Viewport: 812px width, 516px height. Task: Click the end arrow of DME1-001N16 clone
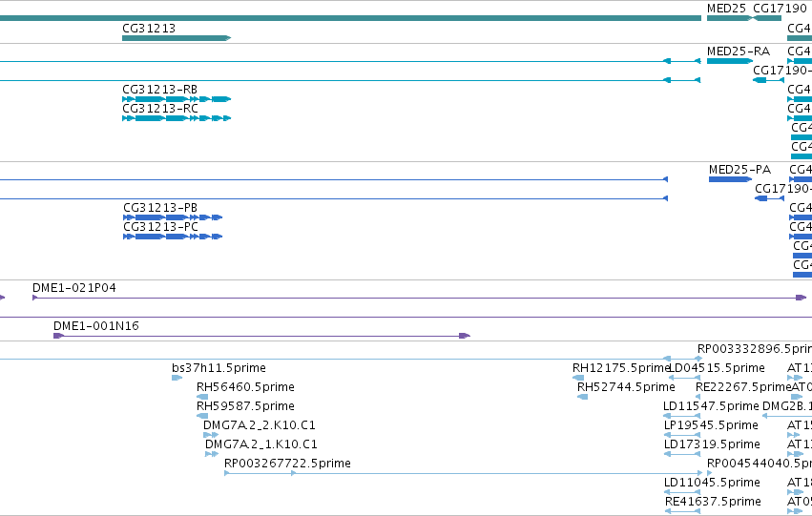point(465,336)
